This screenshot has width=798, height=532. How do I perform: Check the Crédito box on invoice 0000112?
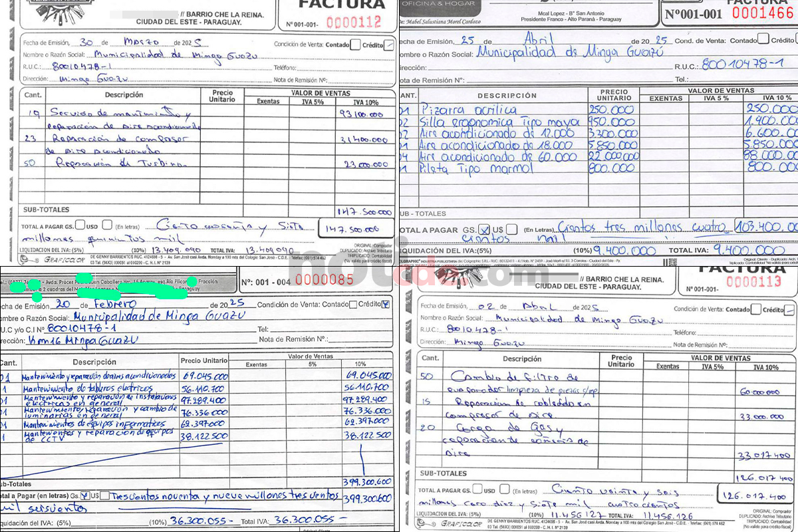tap(390, 45)
